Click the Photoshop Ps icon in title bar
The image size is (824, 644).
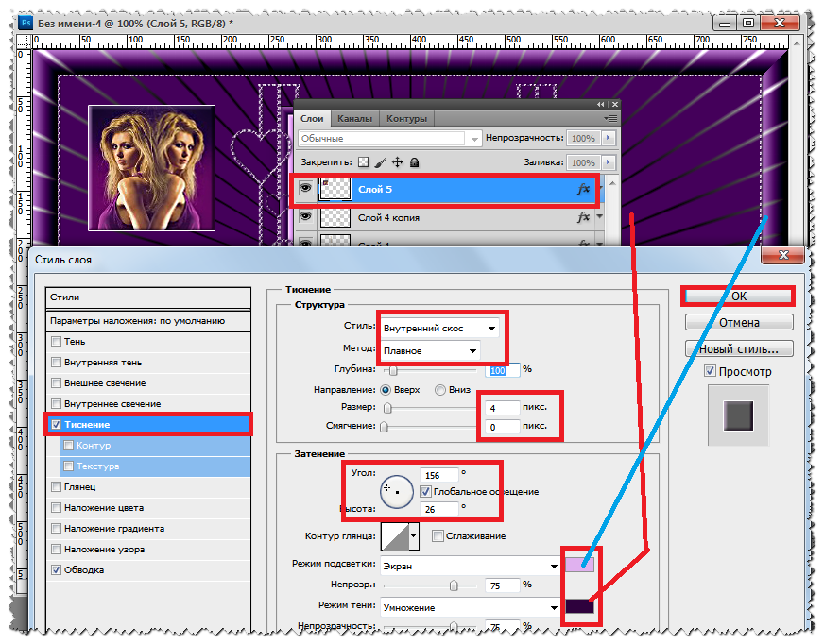(x=26, y=23)
